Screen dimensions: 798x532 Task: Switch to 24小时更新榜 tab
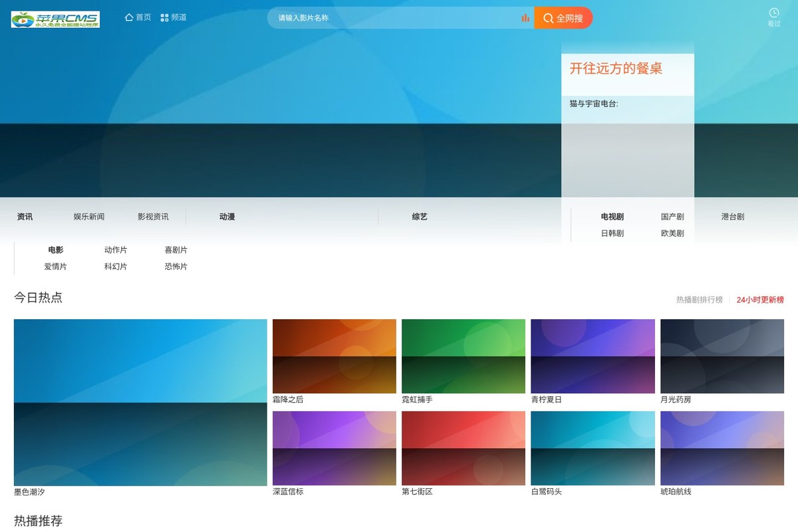click(x=760, y=300)
